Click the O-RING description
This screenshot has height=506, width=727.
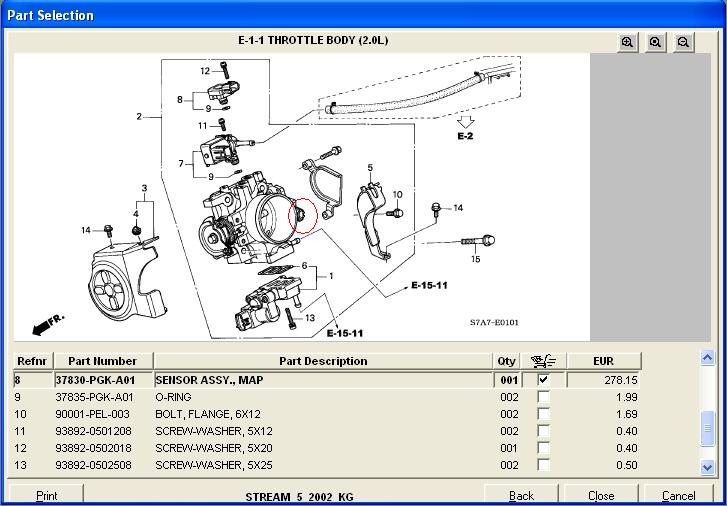coord(173,397)
